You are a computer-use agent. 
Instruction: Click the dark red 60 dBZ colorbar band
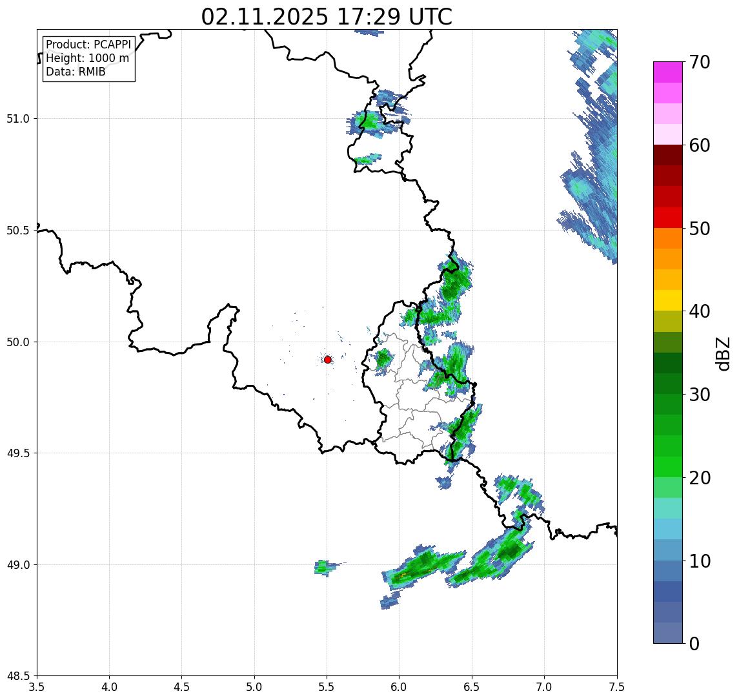pyautogui.click(x=668, y=155)
